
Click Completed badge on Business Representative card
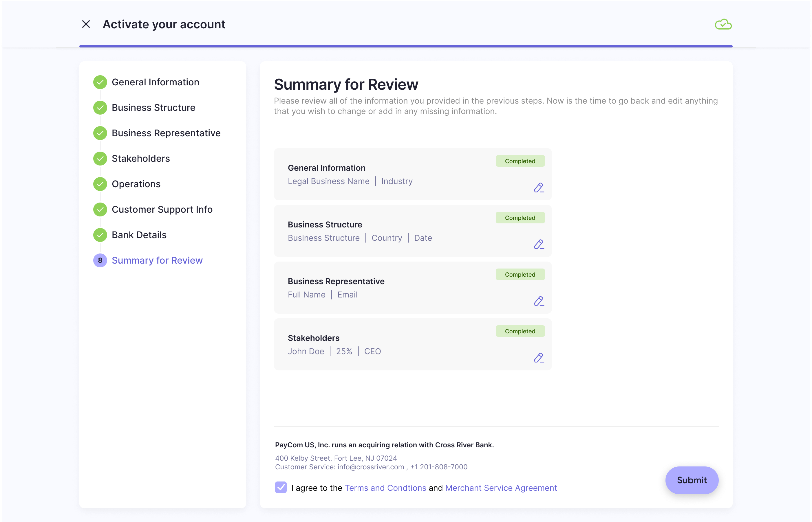coord(520,274)
